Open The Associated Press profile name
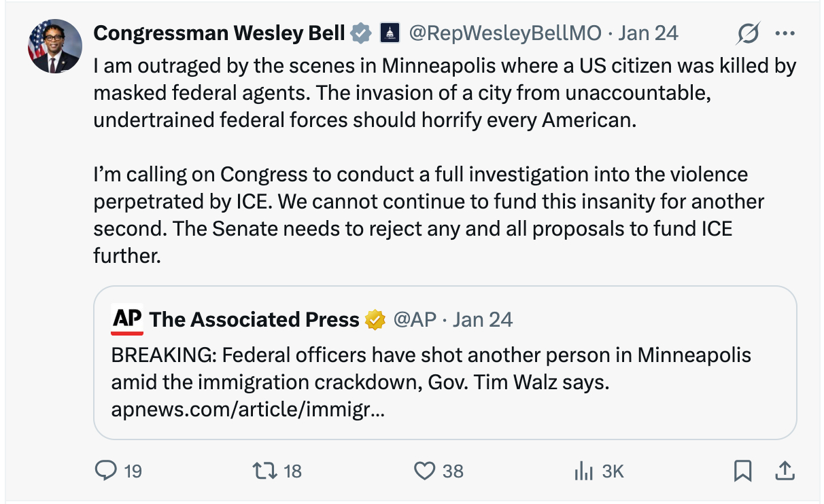The height and width of the screenshot is (504, 824). [x=254, y=319]
